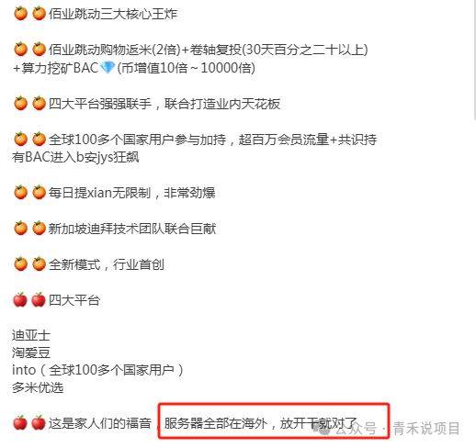Click the blue diamond emoji after BAC
The height and width of the screenshot is (448, 476).
[x=108, y=68]
